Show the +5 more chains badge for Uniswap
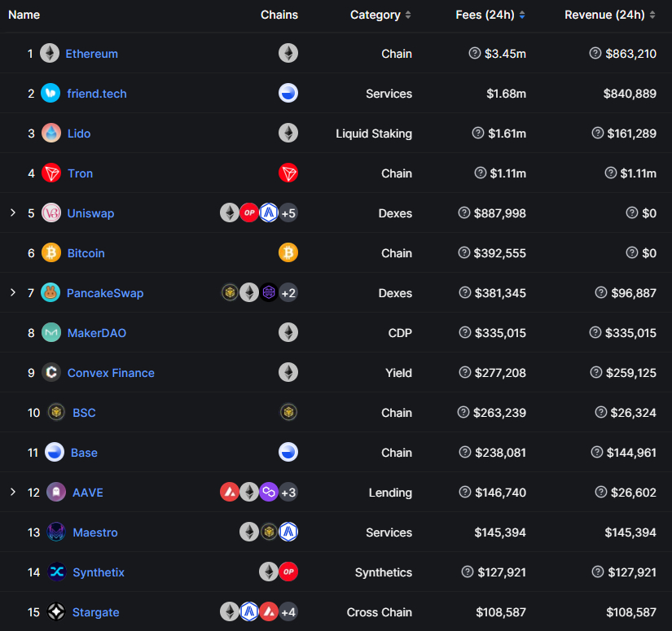Viewport: 672px width, 631px height. point(288,213)
